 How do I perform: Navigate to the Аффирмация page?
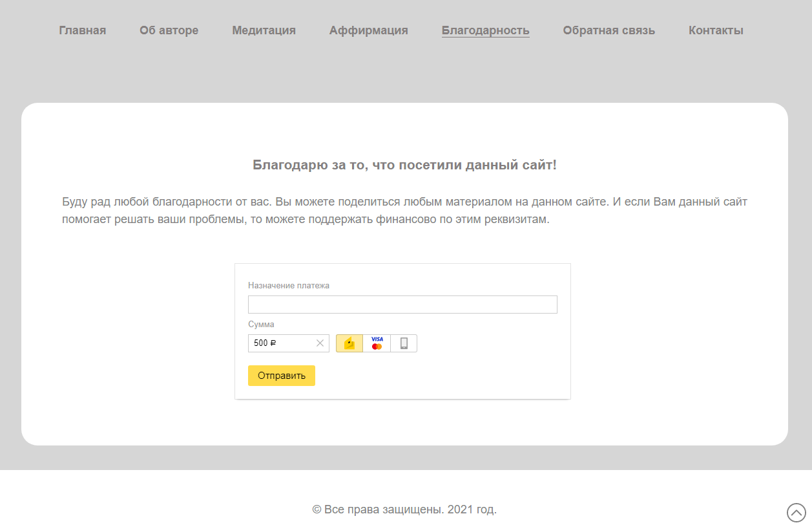coord(368,30)
